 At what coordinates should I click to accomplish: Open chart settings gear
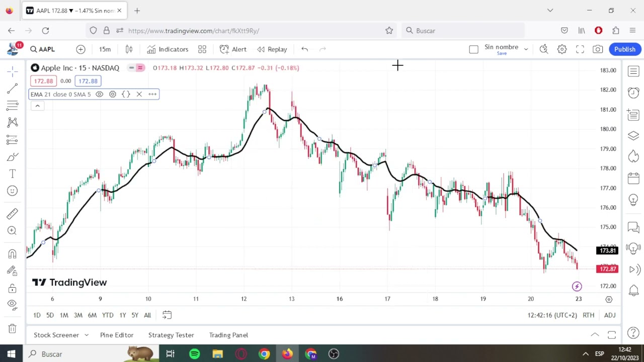(562, 49)
